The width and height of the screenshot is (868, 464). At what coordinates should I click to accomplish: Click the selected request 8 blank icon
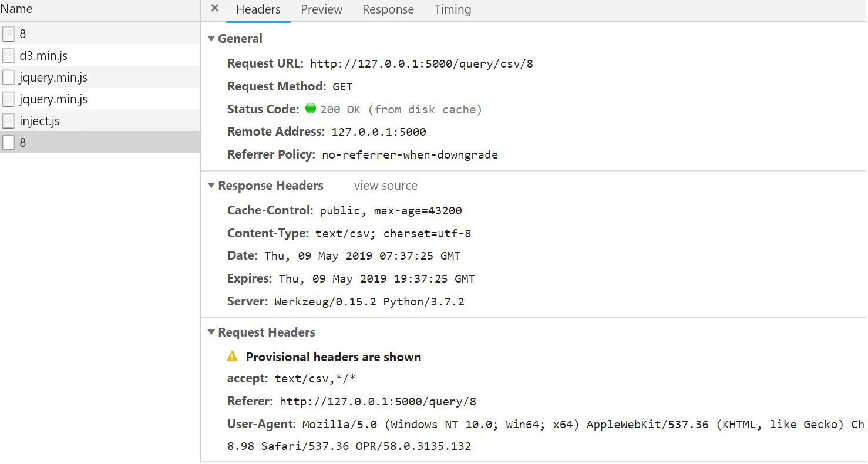coord(8,143)
